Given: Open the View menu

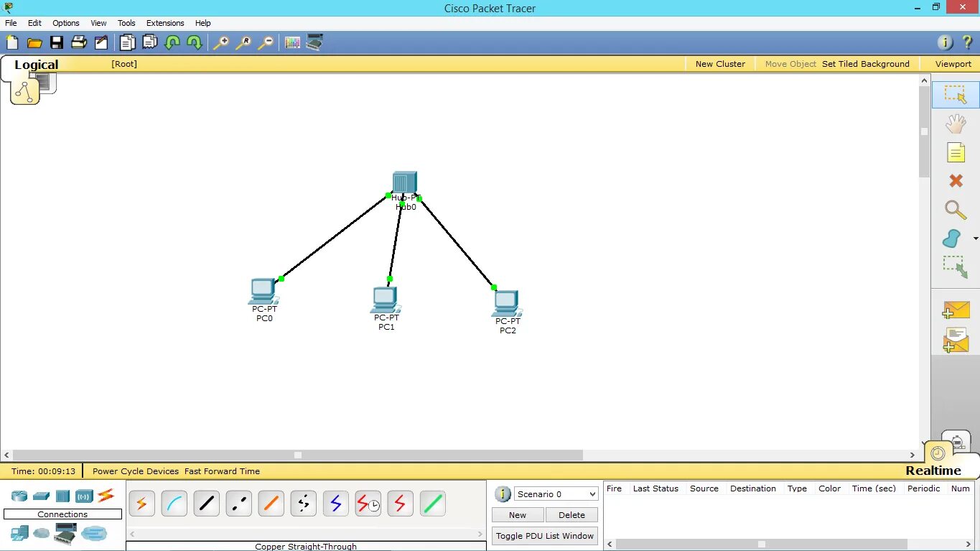Looking at the screenshot, I should click(98, 23).
